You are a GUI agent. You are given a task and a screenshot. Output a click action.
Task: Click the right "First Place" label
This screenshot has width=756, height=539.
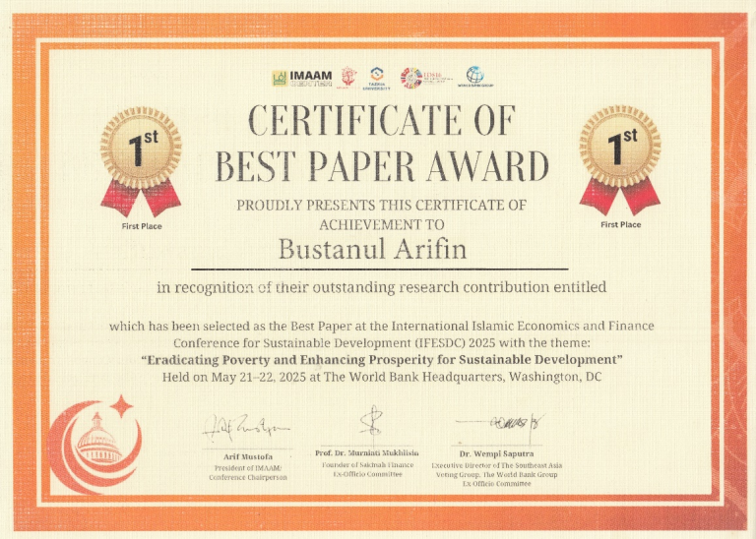(x=620, y=225)
